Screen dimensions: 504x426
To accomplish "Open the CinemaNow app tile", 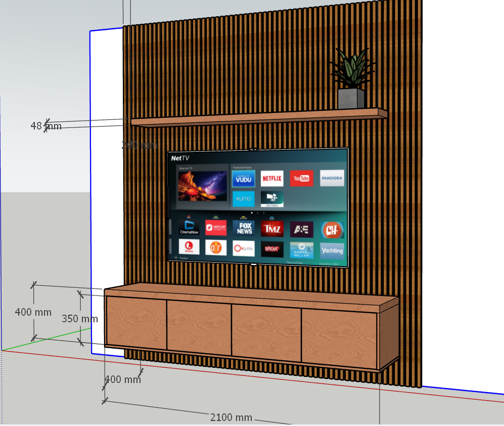I will tap(189, 227).
